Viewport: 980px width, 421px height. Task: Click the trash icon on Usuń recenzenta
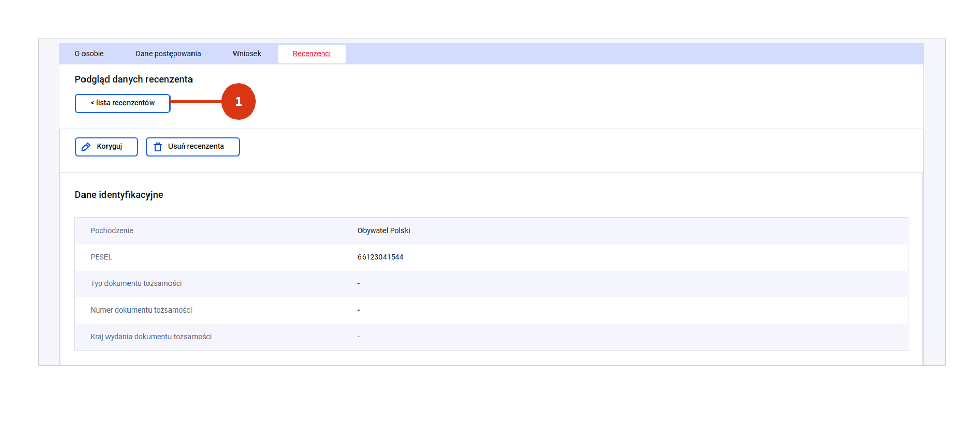tap(158, 147)
